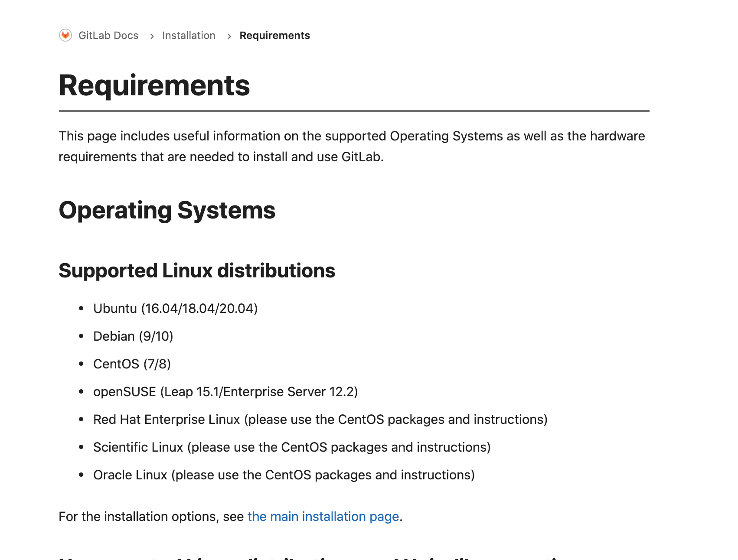The height and width of the screenshot is (560, 738).
Task: Click the openSUSE Leap 15.1 list item
Action: point(225,392)
